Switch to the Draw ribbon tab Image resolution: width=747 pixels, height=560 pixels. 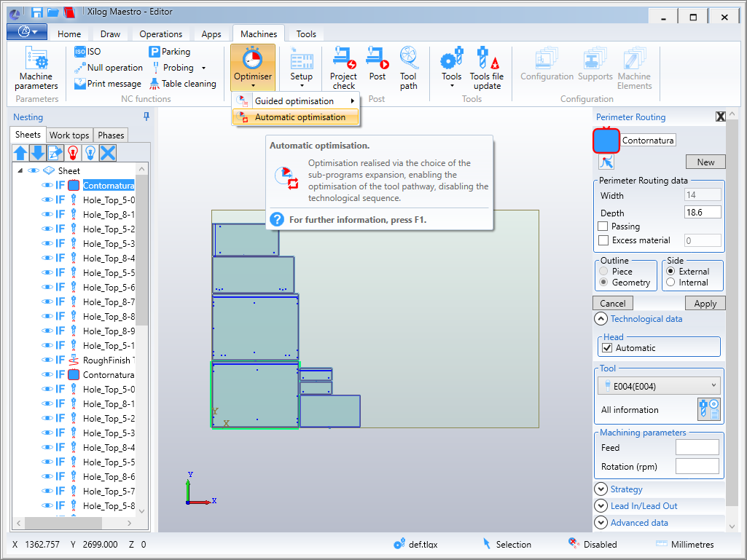[x=111, y=33]
